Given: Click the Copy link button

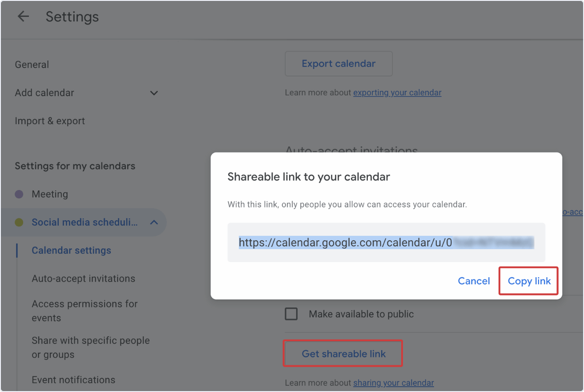Looking at the screenshot, I should click(x=529, y=281).
